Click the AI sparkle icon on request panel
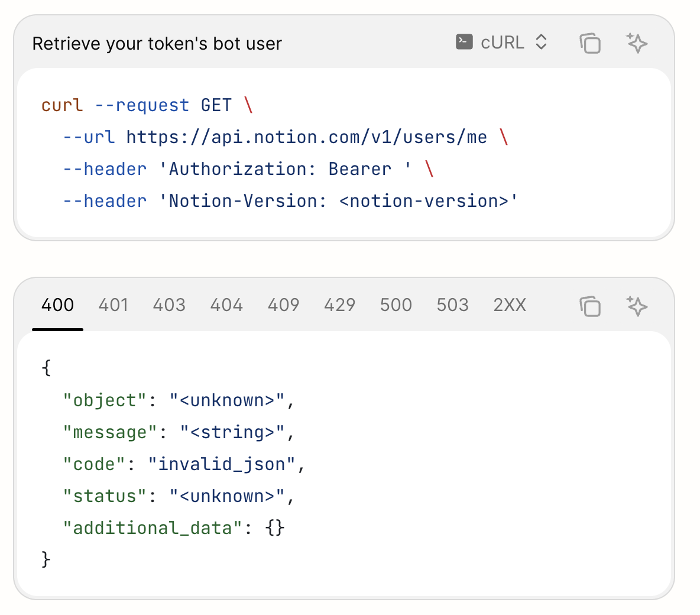700x615 pixels. point(637,43)
